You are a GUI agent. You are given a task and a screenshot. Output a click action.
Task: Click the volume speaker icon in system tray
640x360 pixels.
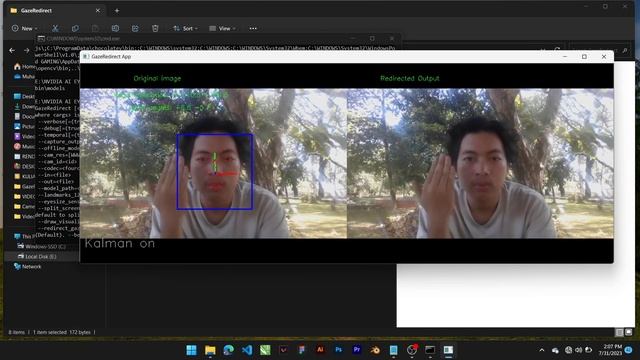(x=578, y=350)
